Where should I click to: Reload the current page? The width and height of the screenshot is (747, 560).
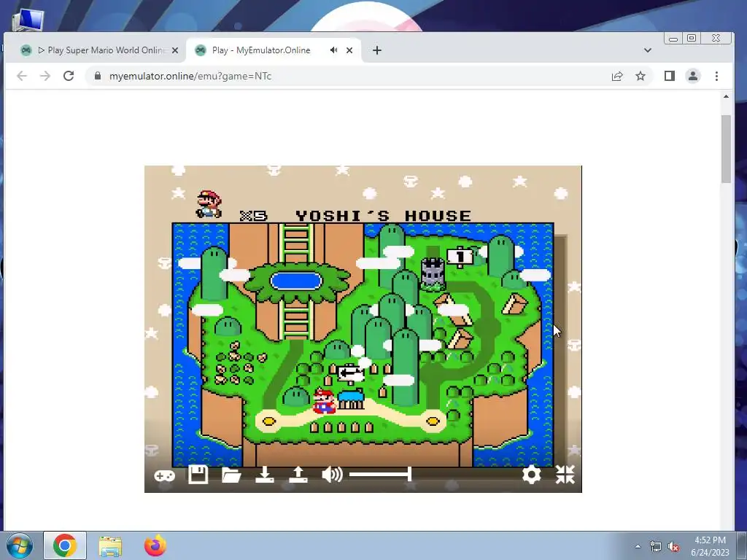coord(69,76)
